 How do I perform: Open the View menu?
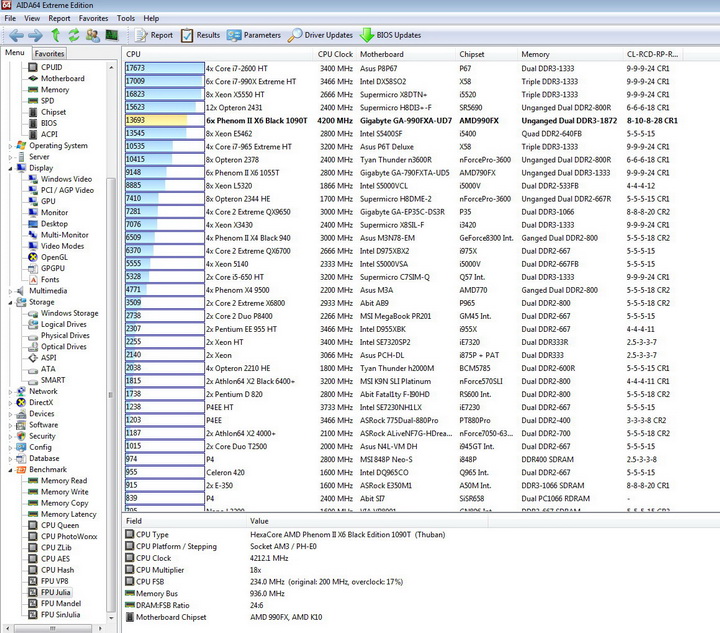point(32,18)
